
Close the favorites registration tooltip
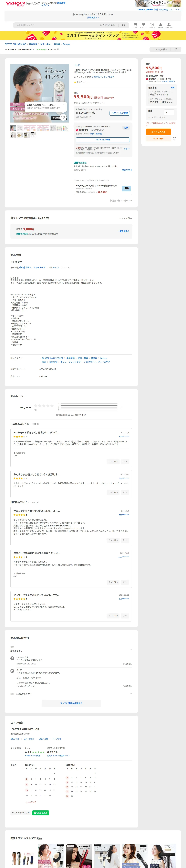point(63,104)
